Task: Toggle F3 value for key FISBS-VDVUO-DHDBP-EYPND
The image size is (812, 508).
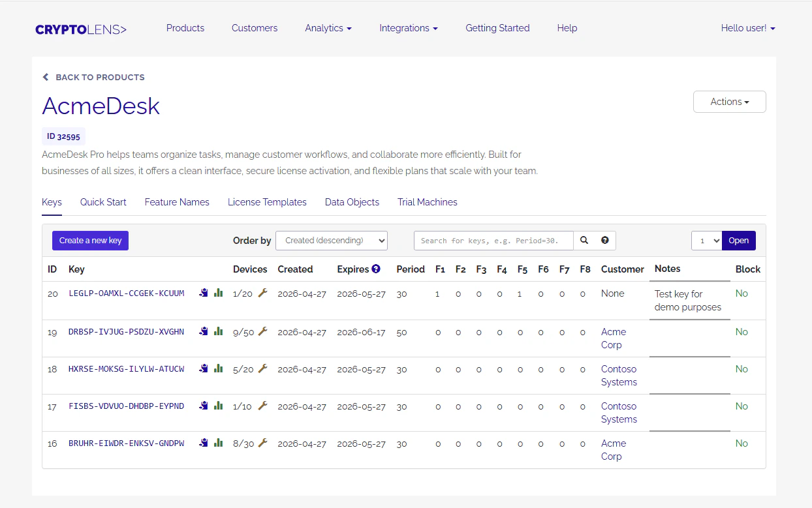Action: click(x=479, y=406)
